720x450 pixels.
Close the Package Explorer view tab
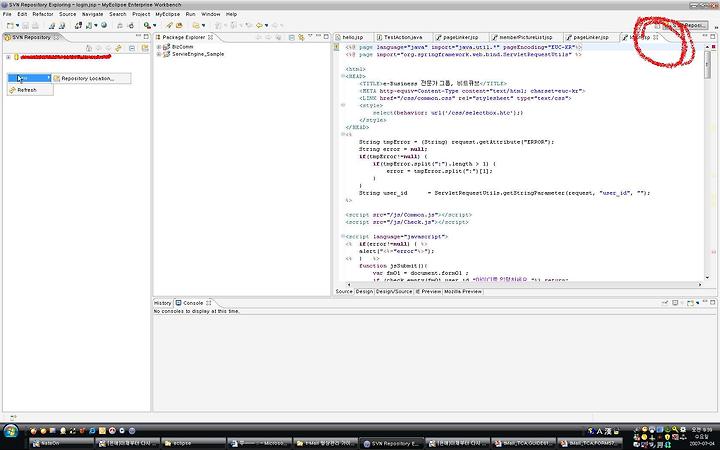[x=210, y=37]
